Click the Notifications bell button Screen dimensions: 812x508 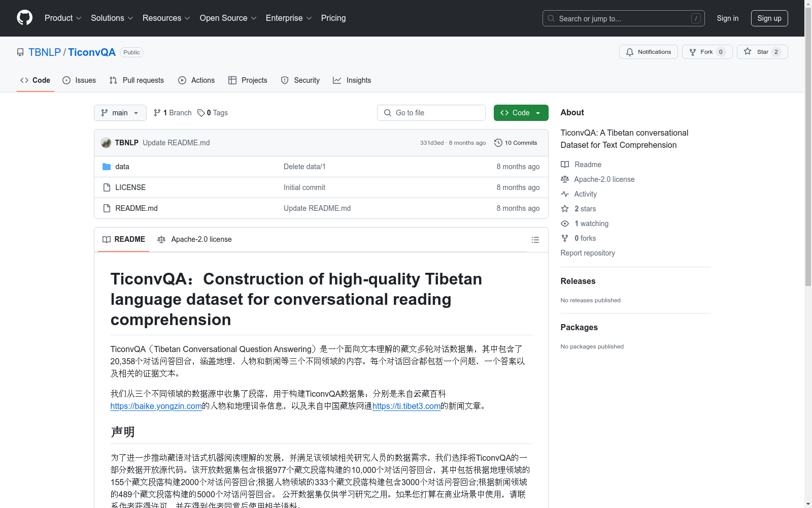(x=648, y=52)
